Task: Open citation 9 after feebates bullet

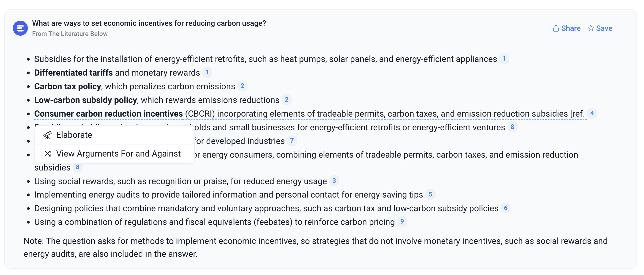Action: point(402,222)
